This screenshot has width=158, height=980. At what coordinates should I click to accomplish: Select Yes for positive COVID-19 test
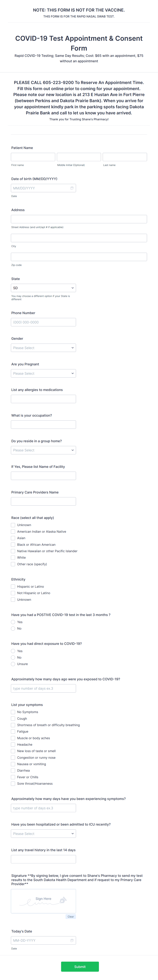(13, 622)
